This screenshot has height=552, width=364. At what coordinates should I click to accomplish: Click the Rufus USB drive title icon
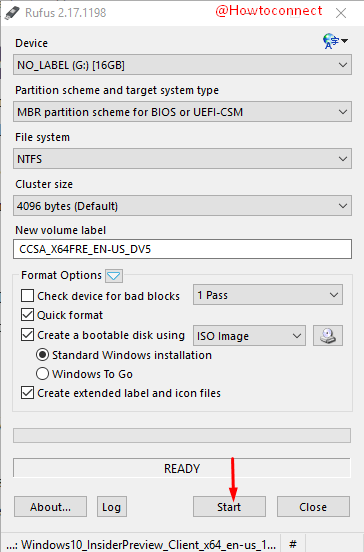point(12,13)
